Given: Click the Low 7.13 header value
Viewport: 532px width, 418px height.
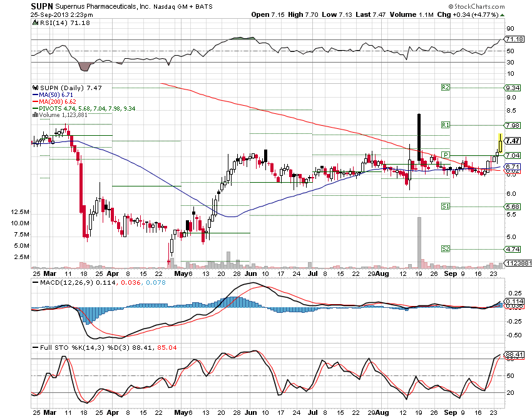Looking at the screenshot, I should click(x=337, y=14).
